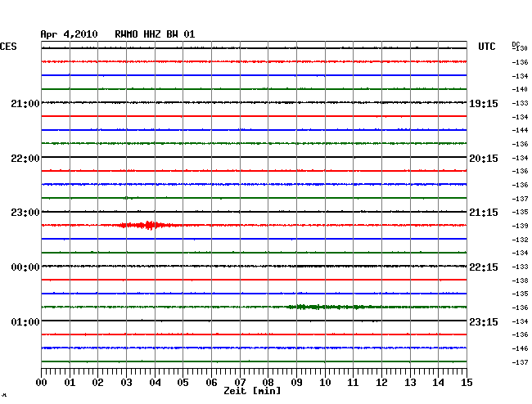Select minute tick label "03" on the axis
532x404 pixels.
pos(126,382)
